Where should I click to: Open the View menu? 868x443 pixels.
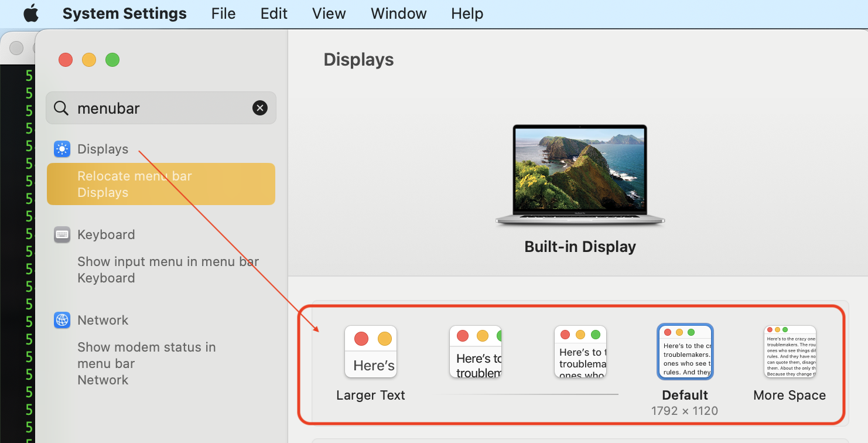(x=329, y=13)
